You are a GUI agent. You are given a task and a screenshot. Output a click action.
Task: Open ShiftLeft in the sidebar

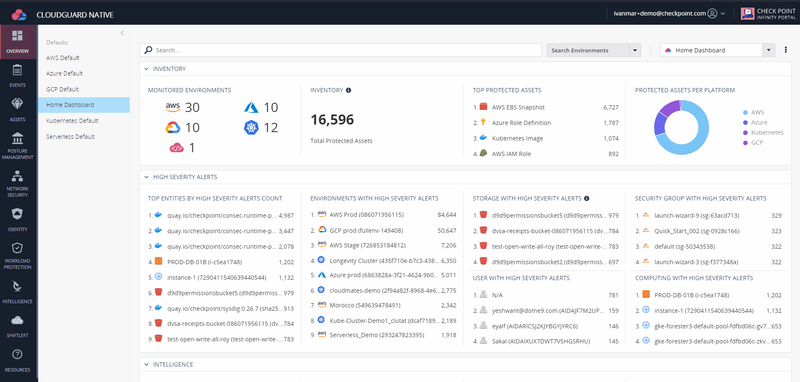pyautogui.click(x=18, y=325)
